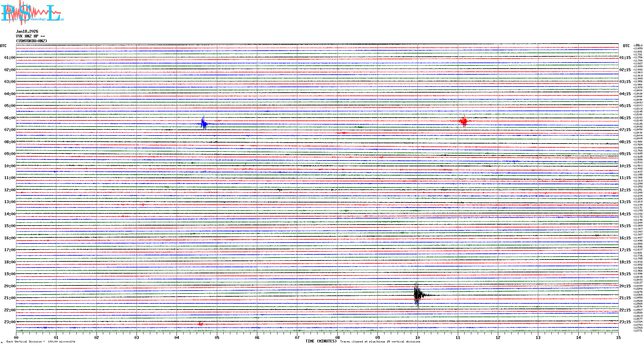Click the 10 minute tick on the bottom axis

pyautogui.click(x=417, y=337)
